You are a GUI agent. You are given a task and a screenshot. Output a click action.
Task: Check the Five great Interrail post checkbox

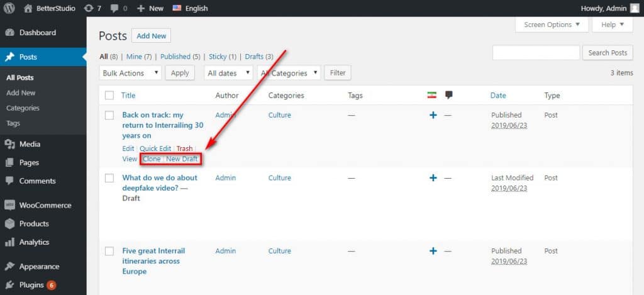coord(109,251)
